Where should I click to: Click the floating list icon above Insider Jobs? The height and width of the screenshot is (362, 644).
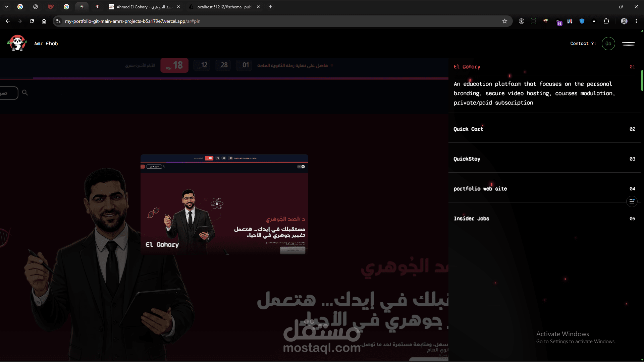coord(632,201)
